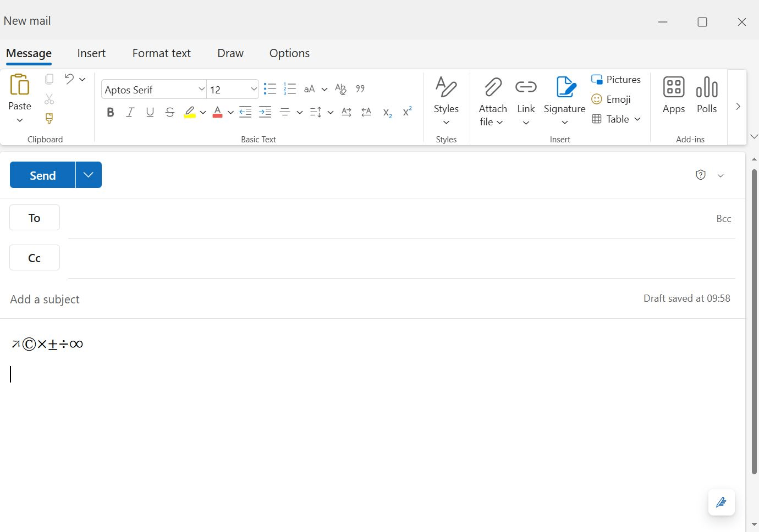The height and width of the screenshot is (532, 759).
Task: Expand the font size dropdown
Action: [x=253, y=89]
